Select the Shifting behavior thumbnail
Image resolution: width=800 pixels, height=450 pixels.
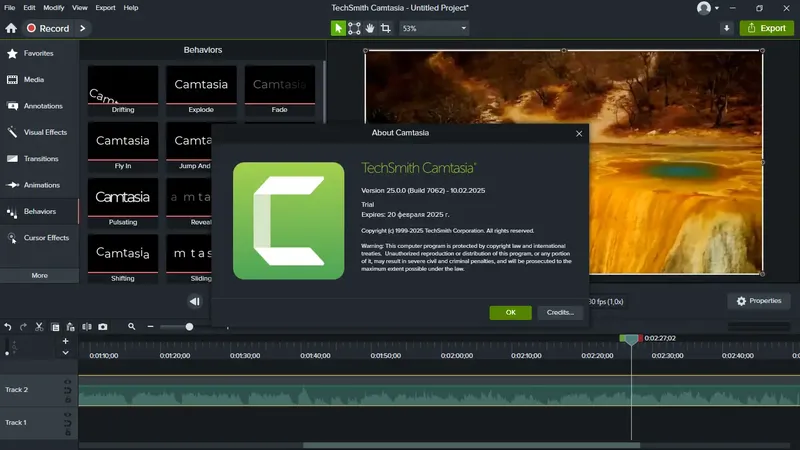[x=123, y=258]
